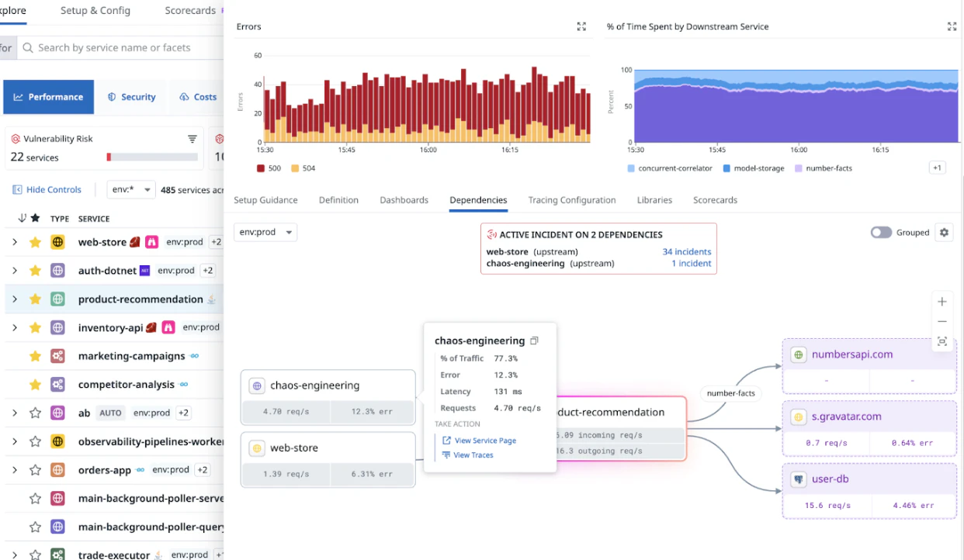Image resolution: width=964 pixels, height=560 pixels.
Task: Open the Dashboards tab
Action: (x=404, y=200)
